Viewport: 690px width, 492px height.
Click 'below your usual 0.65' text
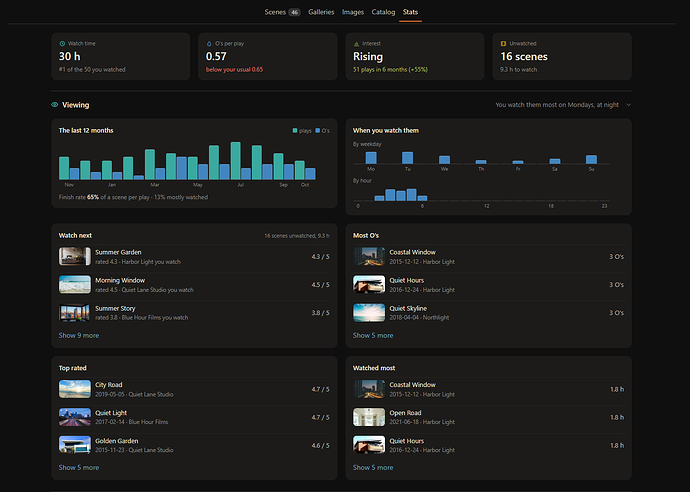coord(234,70)
